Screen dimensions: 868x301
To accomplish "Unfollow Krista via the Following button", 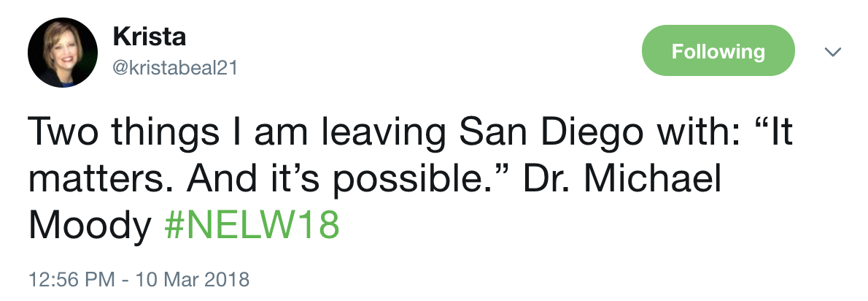I will click(x=718, y=50).
